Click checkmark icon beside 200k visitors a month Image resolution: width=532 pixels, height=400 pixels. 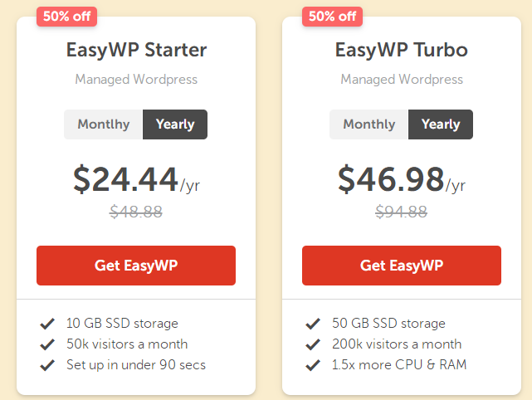point(312,344)
